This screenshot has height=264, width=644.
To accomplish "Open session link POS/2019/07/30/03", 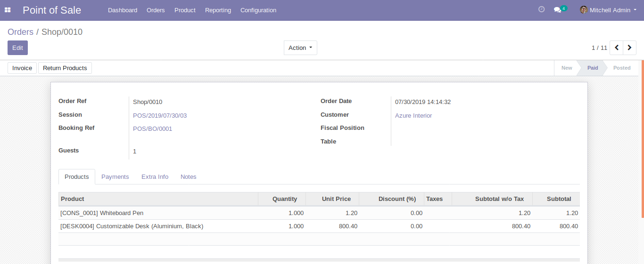I will coord(160,115).
